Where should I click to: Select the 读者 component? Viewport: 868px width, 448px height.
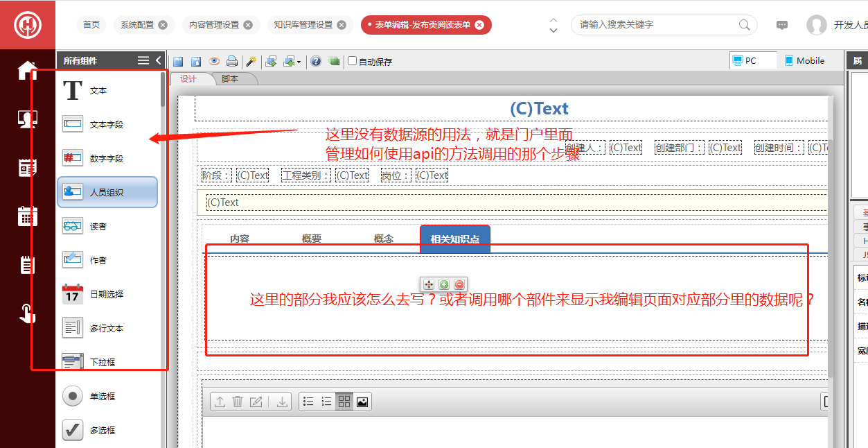click(x=107, y=226)
